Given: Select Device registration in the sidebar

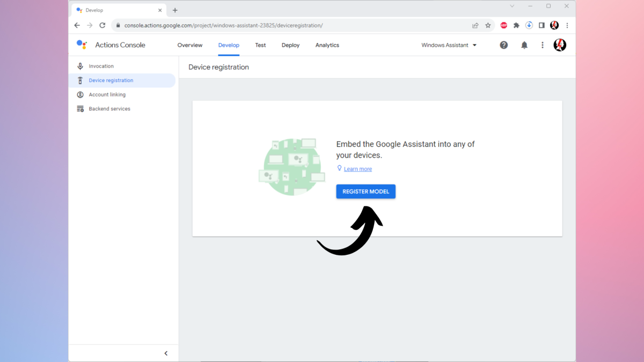Looking at the screenshot, I should coord(122,80).
